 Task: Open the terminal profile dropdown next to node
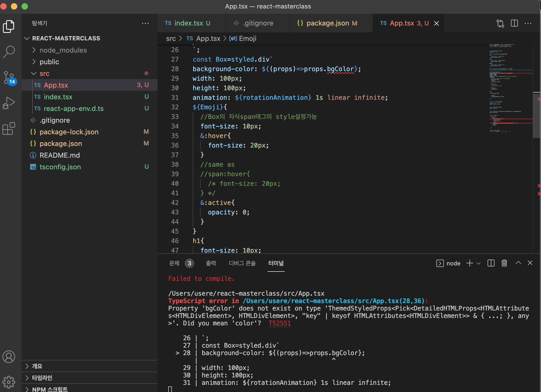479,263
